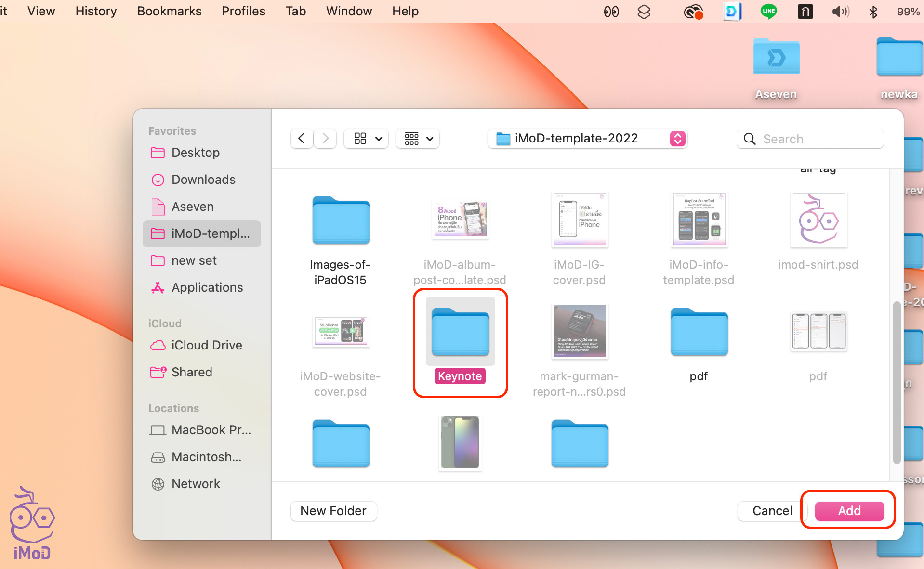924x569 pixels.
Task: Open the Profiles menu
Action: 243,11
